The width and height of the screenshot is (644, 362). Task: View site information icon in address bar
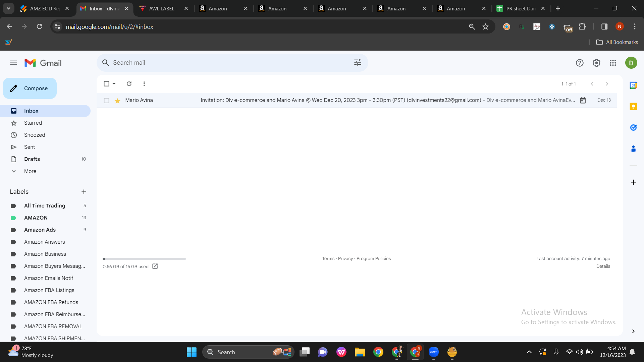tap(58, 26)
